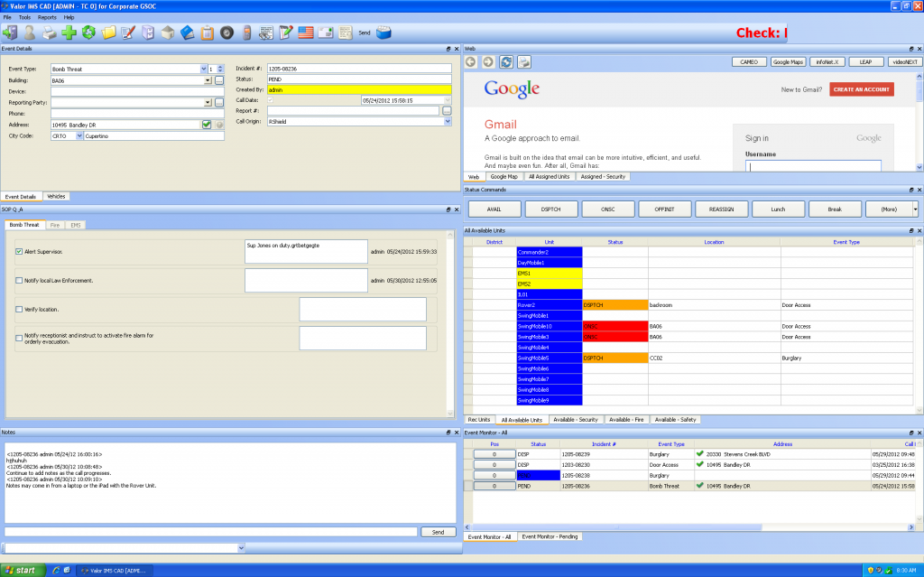Click the document with red pen icon
Viewport: 924px width, 577px height.
128,33
